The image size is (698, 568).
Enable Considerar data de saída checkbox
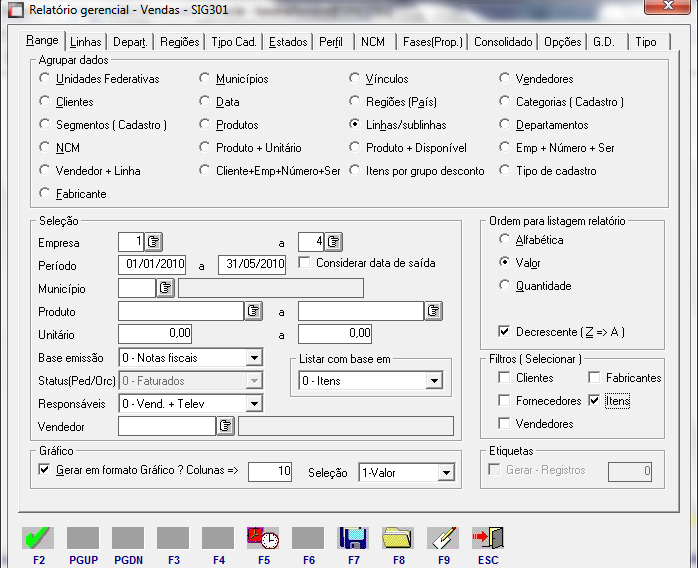(x=304, y=263)
